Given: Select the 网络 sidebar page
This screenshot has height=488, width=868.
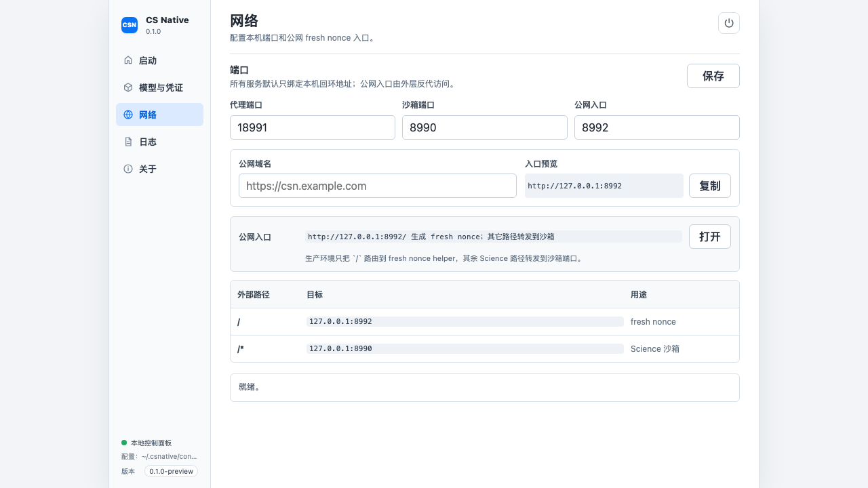Looking at the screenshot, I should coord(159,115).
